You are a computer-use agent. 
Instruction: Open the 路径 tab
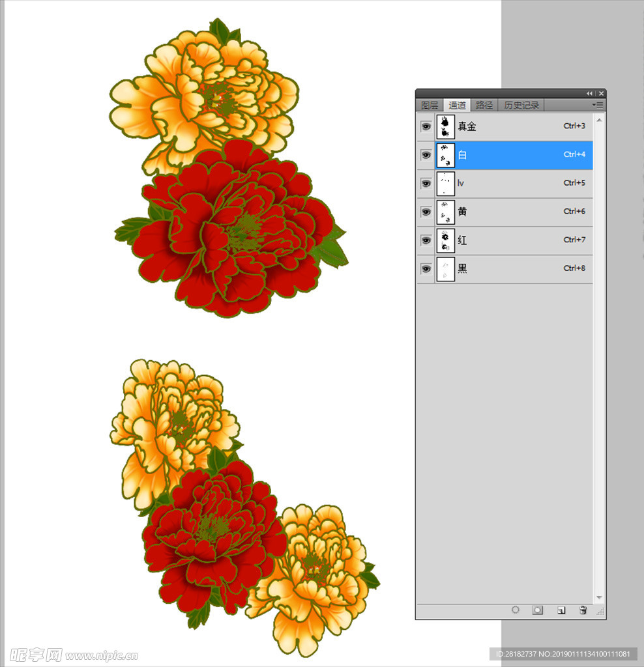coord(484,106)
